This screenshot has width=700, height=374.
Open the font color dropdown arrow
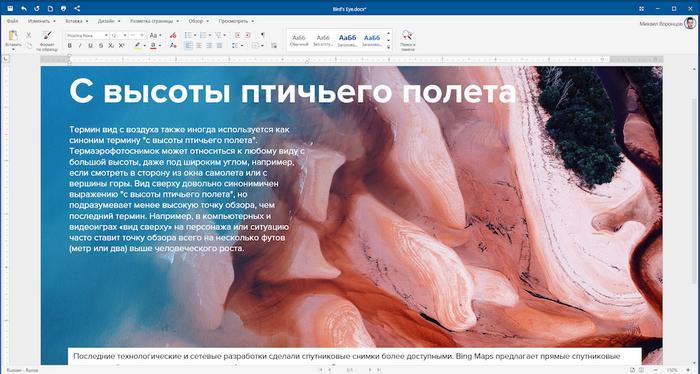point(160,46)
